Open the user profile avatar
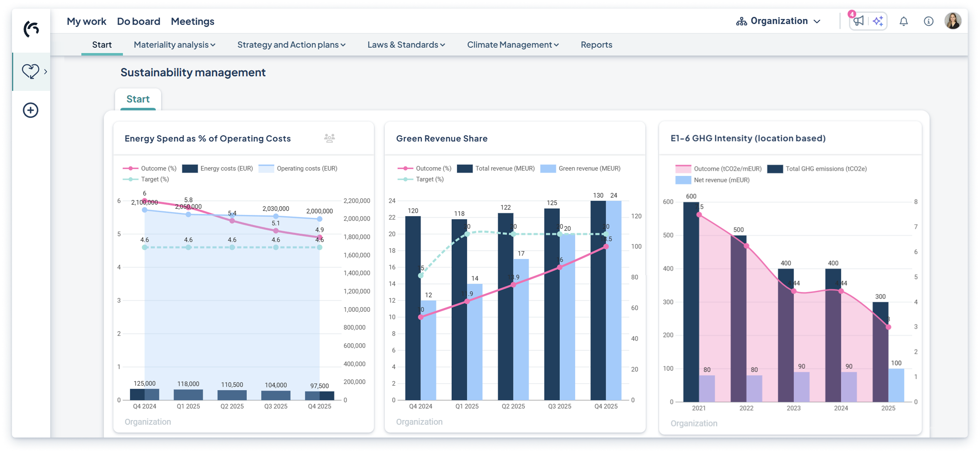The width and height of the screenshot is (980, 453). pyautogui.click(x=953, y=21)
